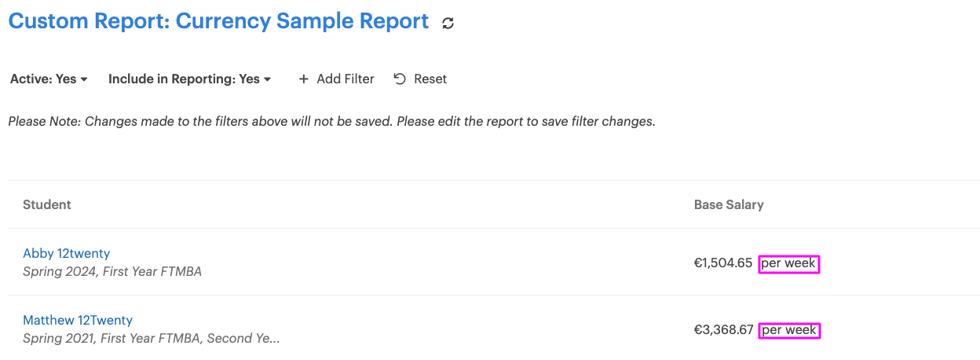
Task: Open the Active: Yes filter dropdown
Action: 49,79
